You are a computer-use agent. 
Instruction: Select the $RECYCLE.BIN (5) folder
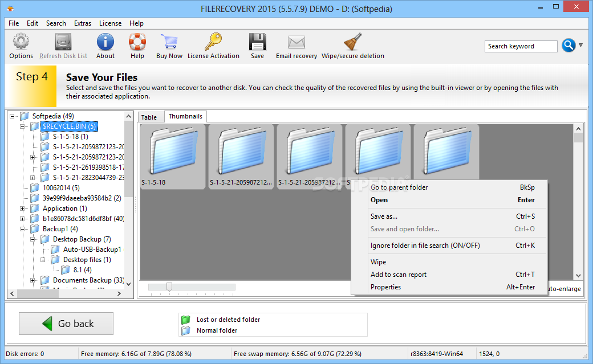click(69, 126)
